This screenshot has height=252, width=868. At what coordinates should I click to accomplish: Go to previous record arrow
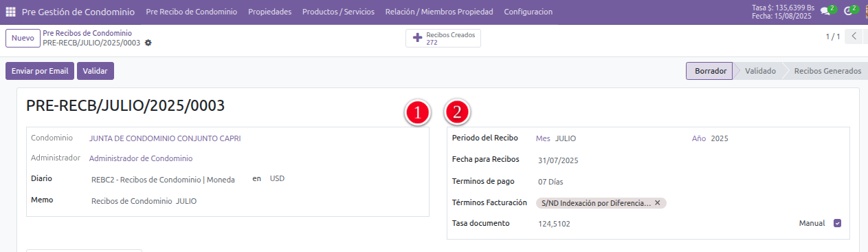[854, 37]
